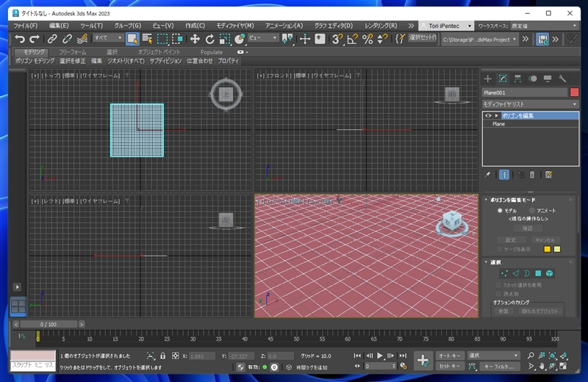This screenshot has height=382, width=588.
Task: Choose the Select and Scale tool
Action: (224, 39)
